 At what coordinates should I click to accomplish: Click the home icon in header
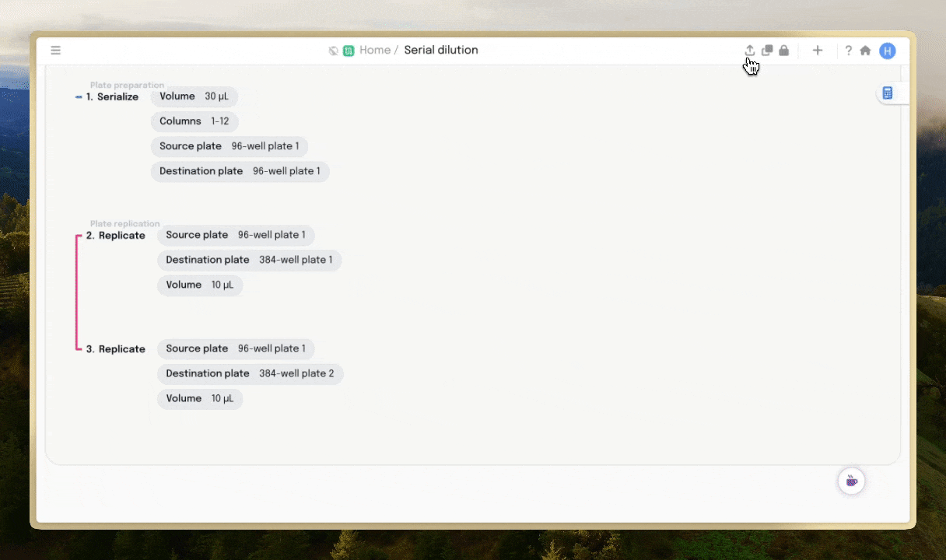(x=865, y=51)
